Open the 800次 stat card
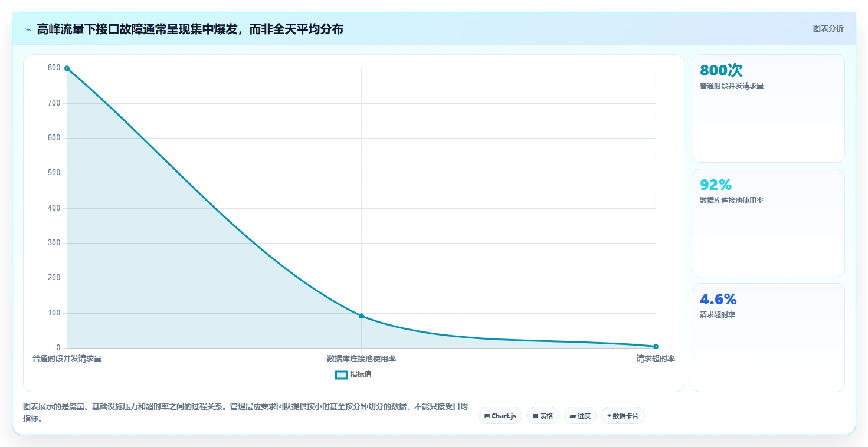 point(768,109)
